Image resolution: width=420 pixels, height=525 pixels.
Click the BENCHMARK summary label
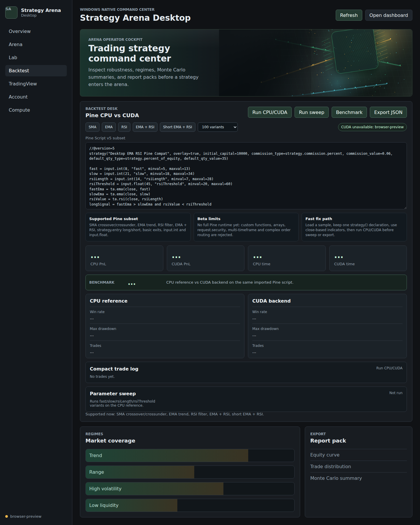[102, 282]
